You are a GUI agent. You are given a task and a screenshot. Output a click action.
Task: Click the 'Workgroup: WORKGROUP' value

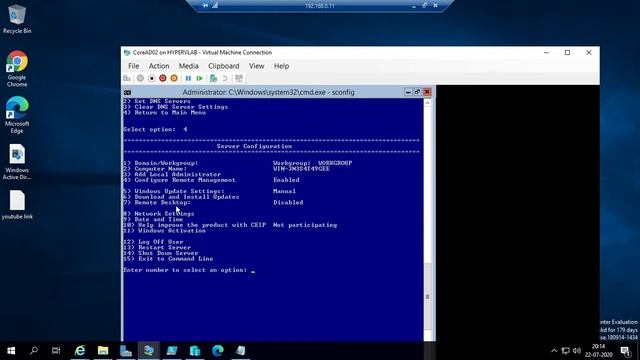point(312,163)
